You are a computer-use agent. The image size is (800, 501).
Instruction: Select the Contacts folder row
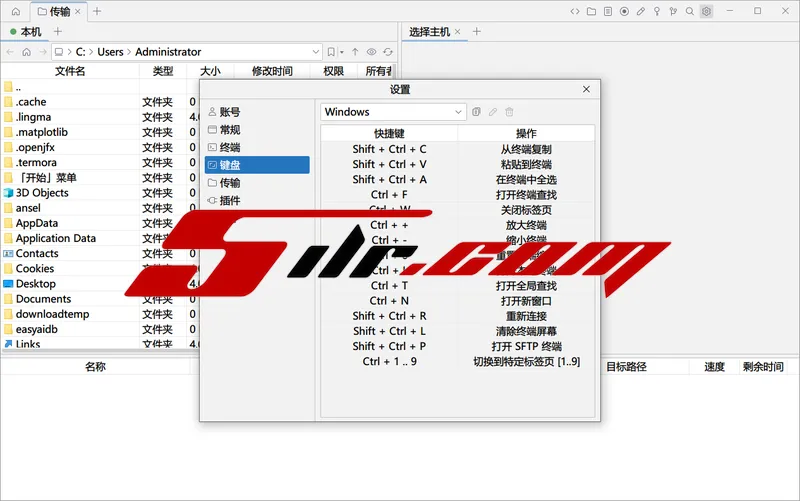[100, 254]
